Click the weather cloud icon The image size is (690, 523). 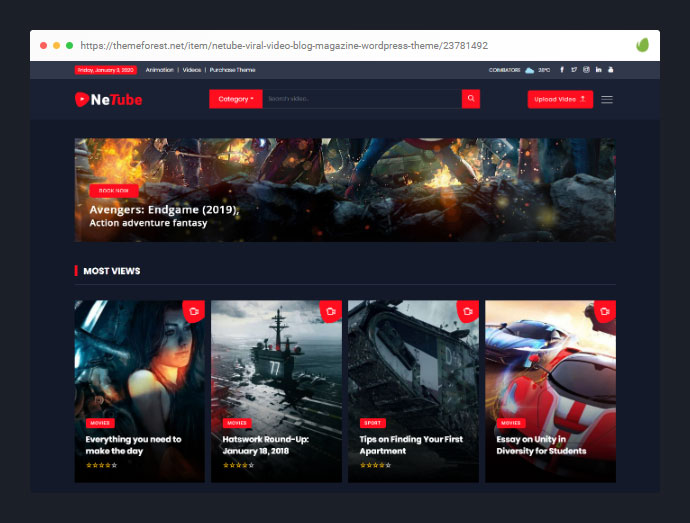click(x=530, y=70)
